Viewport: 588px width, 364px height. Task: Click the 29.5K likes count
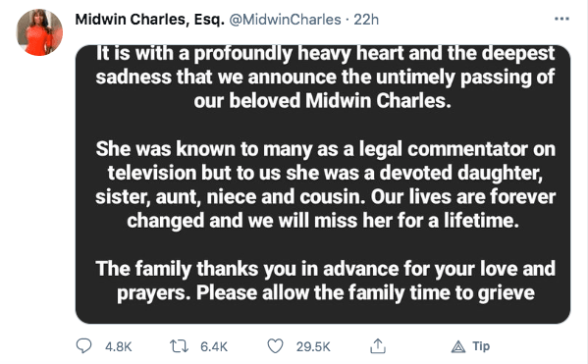coord(313,346)
